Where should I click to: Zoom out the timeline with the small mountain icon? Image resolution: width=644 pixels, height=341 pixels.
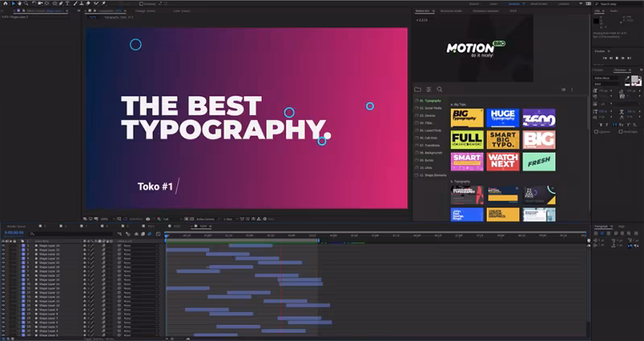167,339
